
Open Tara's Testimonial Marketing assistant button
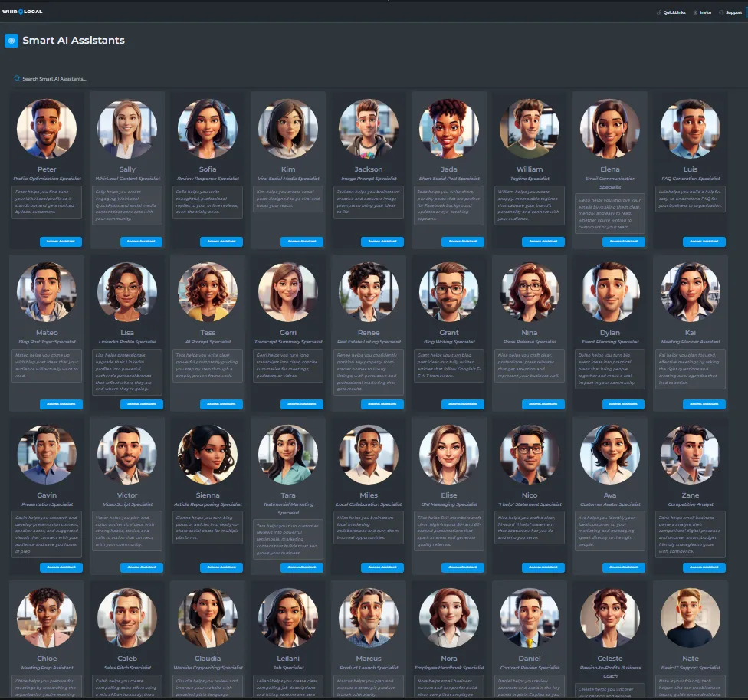302,568
